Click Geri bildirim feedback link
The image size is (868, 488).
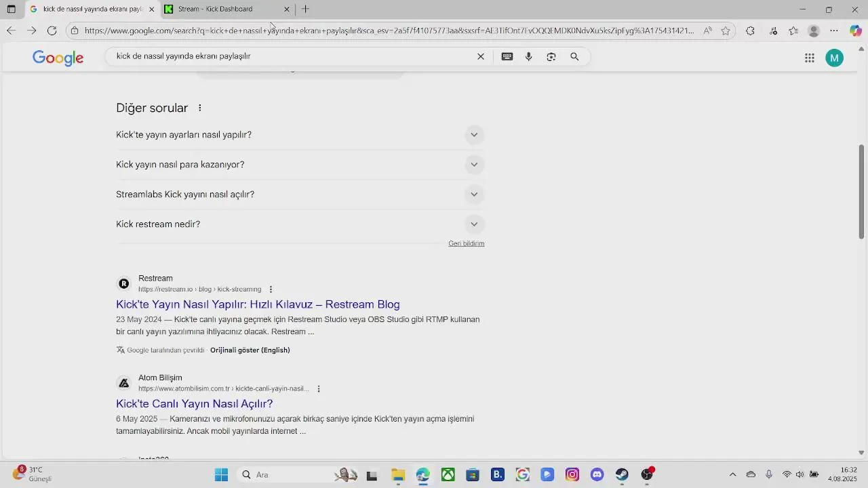point(466,243)
